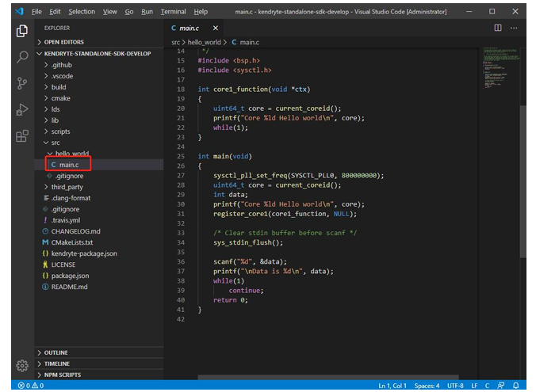Open the Selection menu
The image size is (536, 392).
[x=82, y=12]
